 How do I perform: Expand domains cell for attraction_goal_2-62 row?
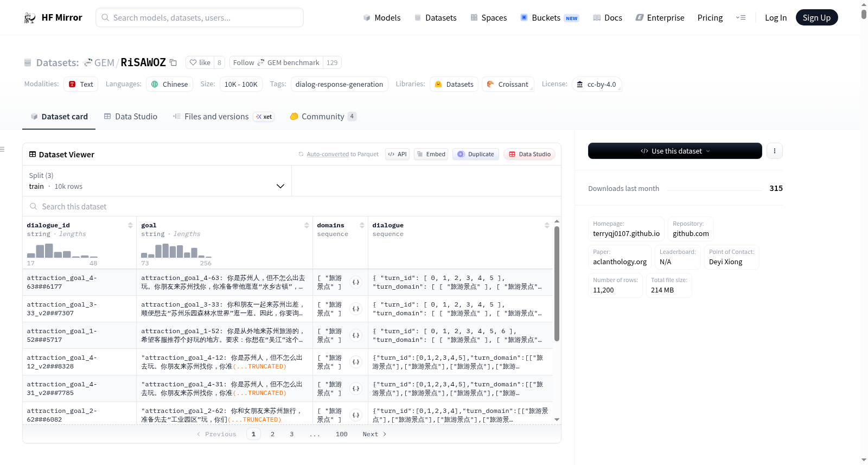pos(356,415)
